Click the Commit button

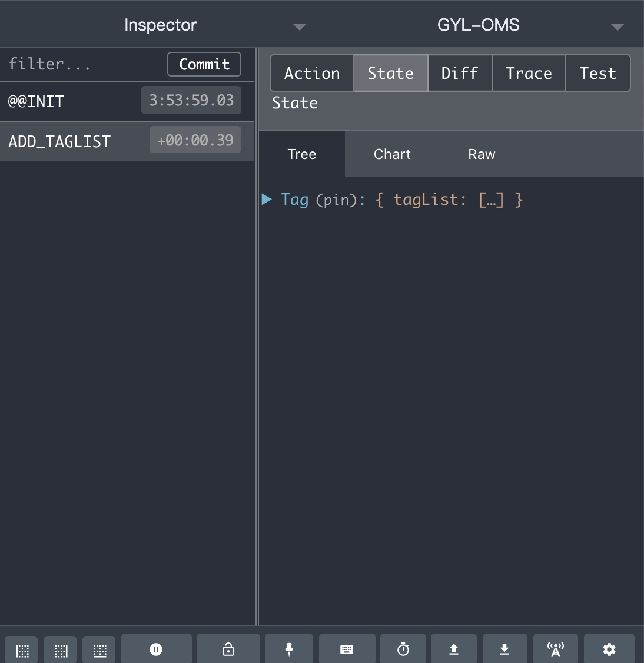(x=204, y=64)
